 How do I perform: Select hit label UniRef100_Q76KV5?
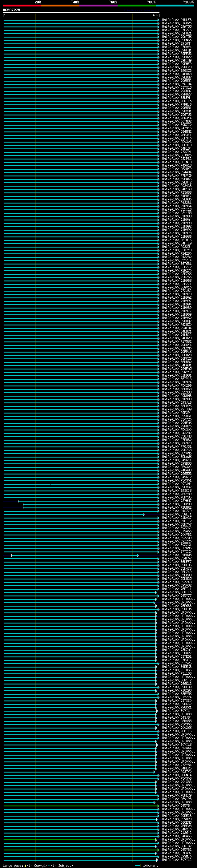point(177,23)
